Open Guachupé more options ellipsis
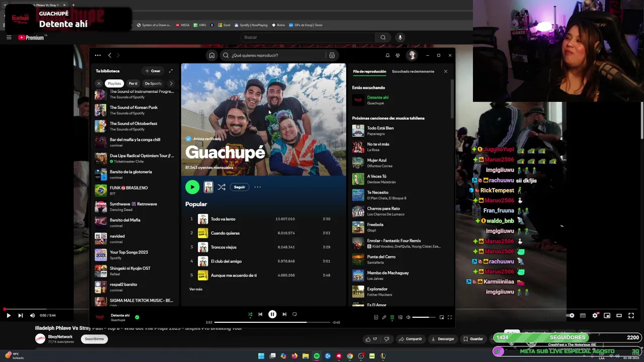The image size is (644, 362). tap(258, 187)
